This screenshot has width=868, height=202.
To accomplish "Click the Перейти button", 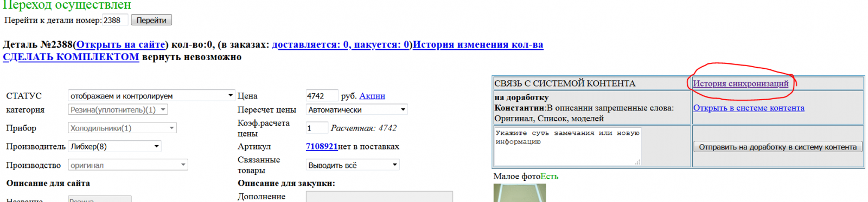I will (151, 20).
